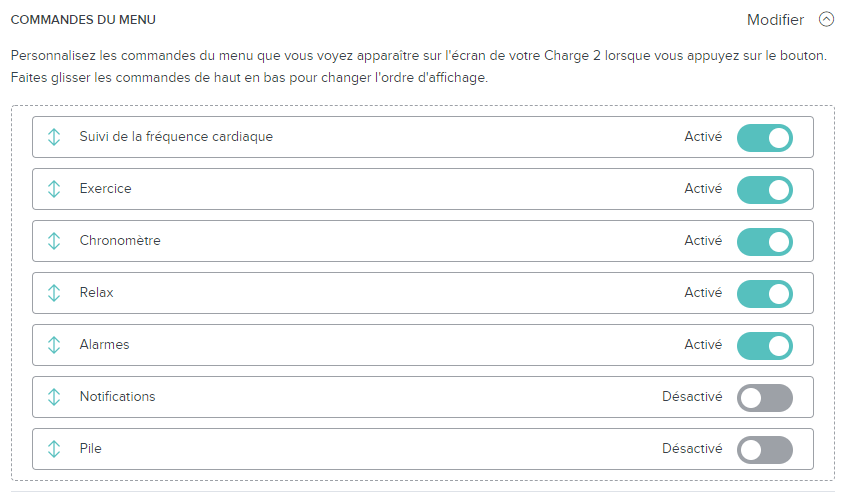
Task: Collapse the Commandes du menu section chevron
Action: [x=826, y=19]
